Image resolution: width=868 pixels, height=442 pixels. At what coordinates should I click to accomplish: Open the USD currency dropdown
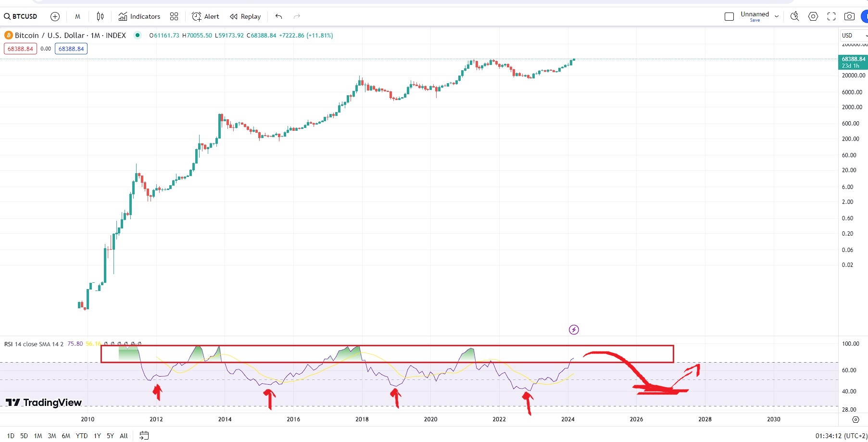click(853, 36)
